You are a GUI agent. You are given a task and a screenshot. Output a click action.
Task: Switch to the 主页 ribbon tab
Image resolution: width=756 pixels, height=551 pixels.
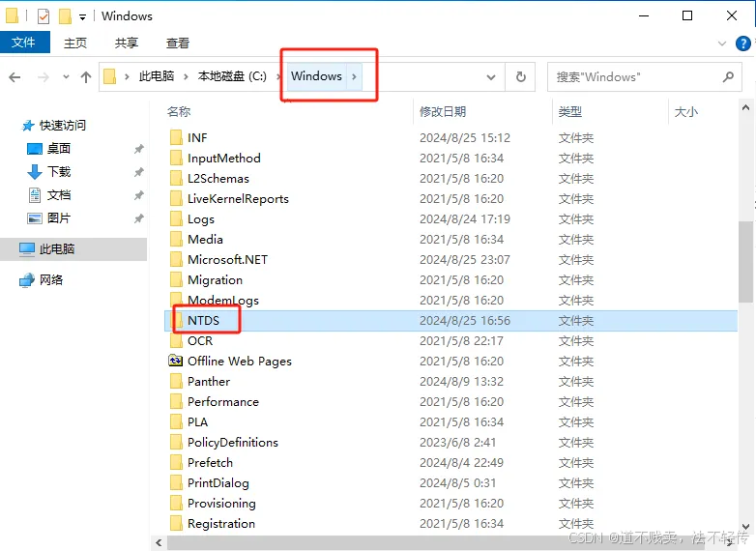tap(75, 43)
